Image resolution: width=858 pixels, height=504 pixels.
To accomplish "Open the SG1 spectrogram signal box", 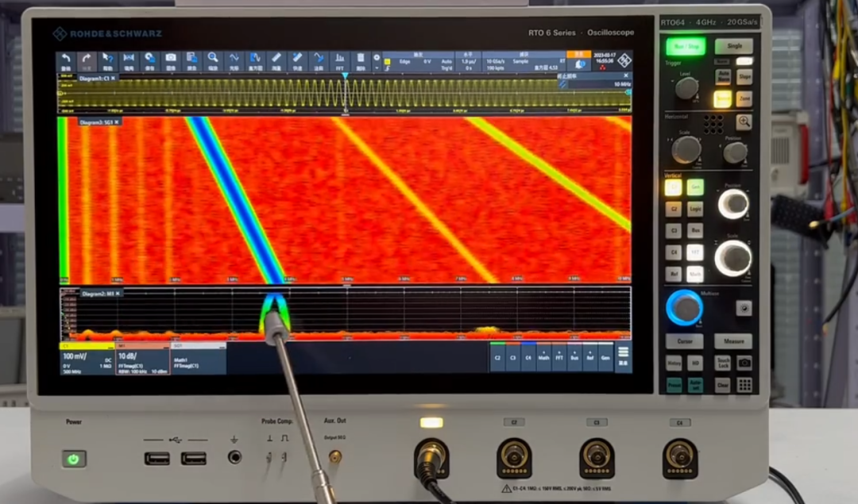I will [199, 360].
